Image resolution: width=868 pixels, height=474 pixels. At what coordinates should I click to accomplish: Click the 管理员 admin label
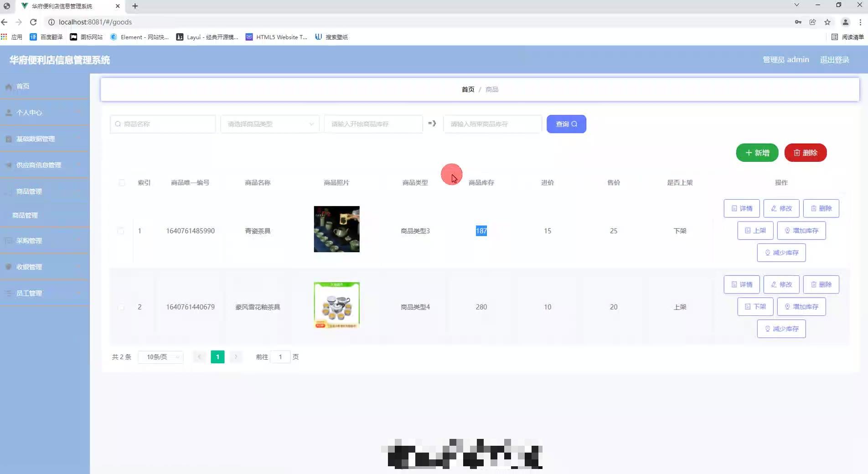pos(786,60)
